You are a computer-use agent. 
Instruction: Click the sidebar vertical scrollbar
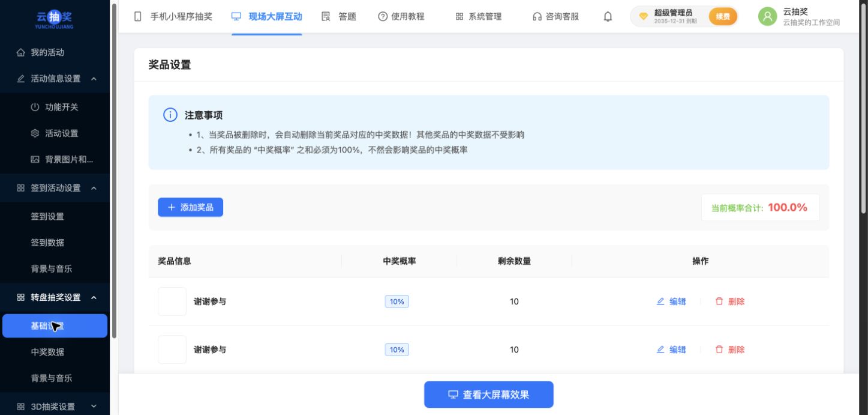[114, 170]
